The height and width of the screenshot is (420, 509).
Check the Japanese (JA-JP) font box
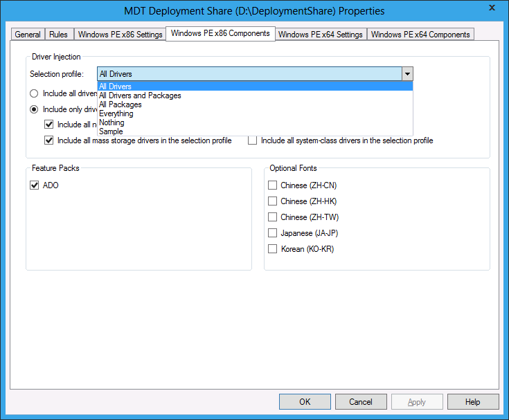click(x=273, y=233)
